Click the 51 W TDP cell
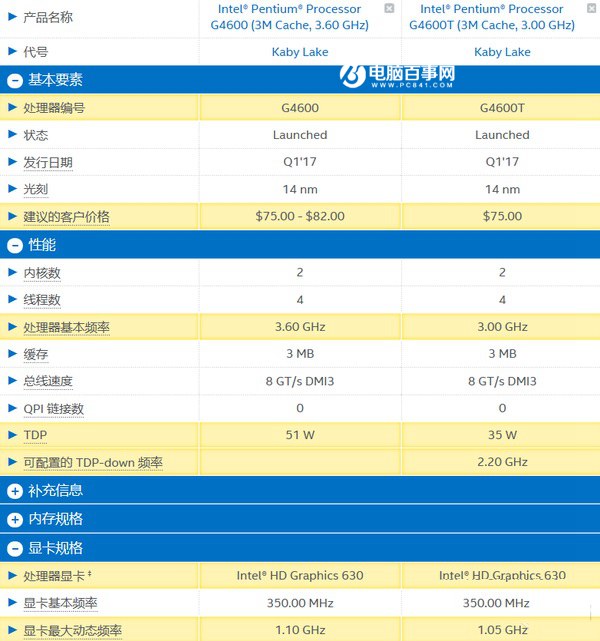Image resolution: width=600 pixels, height=641 pixels. click(x=300, y=435)
